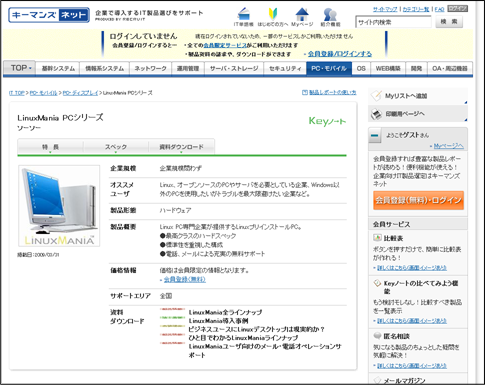Open ビジネスユースにLinuxデスクトップは現実的か? document
The image size is (485, 385).
(256, 329)
